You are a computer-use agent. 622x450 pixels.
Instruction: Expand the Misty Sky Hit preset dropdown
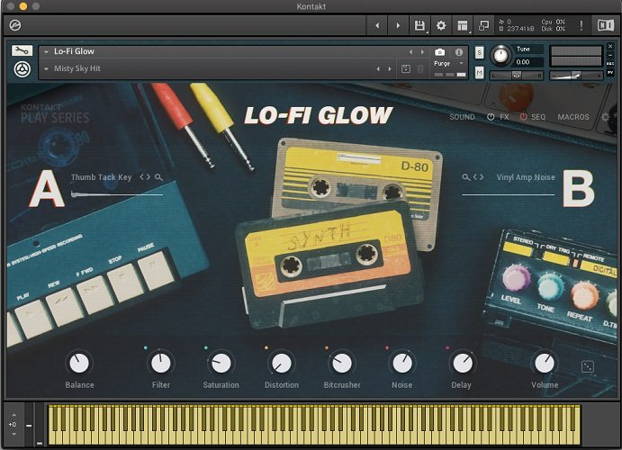click(47, 68)
